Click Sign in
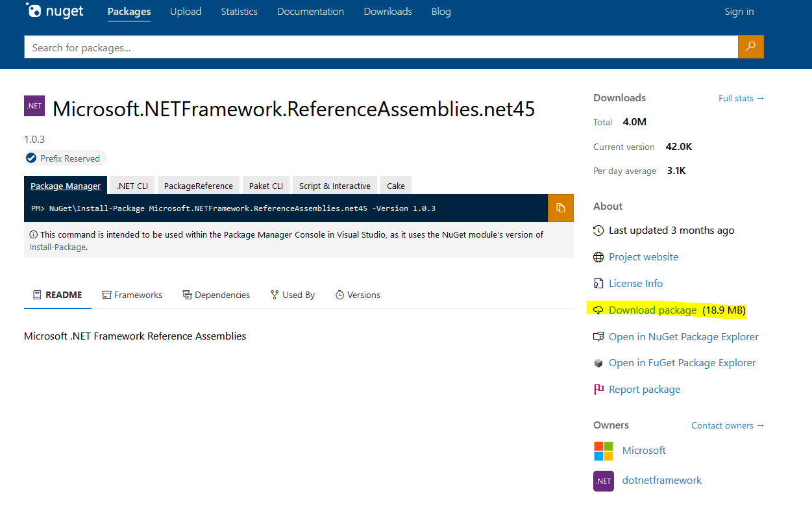This screenshot has width=812, height=511. [739, 11]
